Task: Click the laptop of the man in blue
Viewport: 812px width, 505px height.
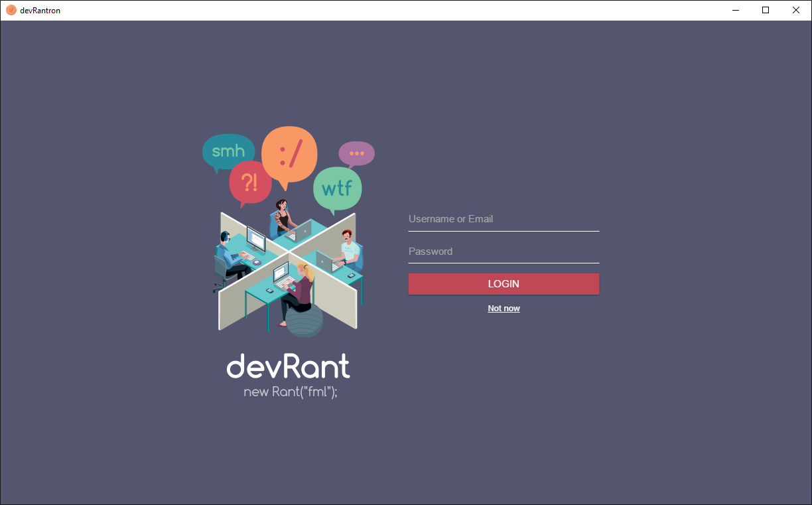Action: (254, 239)
